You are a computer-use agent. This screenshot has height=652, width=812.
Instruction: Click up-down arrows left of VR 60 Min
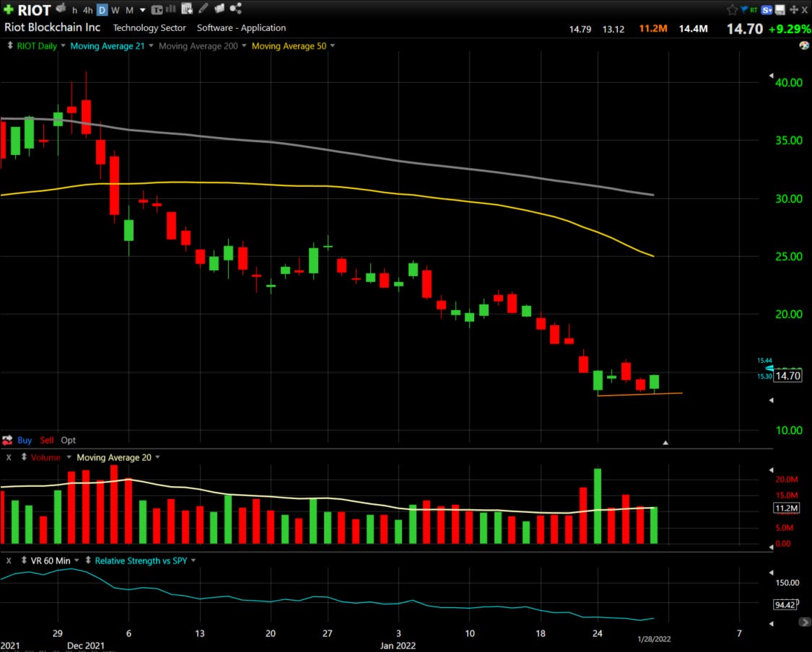coord(24,560)
